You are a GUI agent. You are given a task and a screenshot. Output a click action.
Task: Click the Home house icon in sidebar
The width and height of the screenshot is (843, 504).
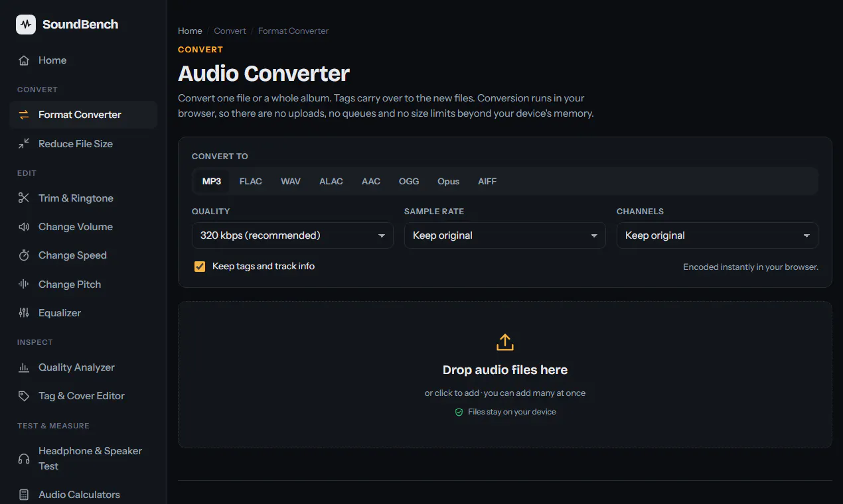[x=24, y=60]
